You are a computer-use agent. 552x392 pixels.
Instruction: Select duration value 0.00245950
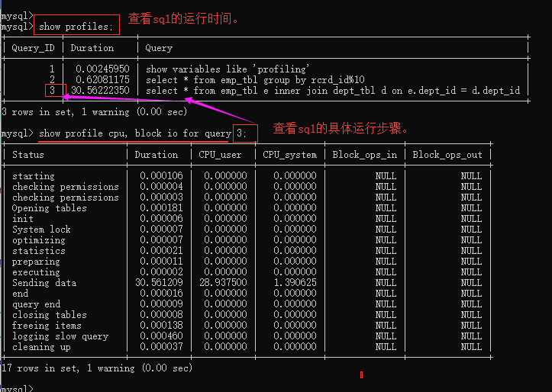(x=102, y=69)
